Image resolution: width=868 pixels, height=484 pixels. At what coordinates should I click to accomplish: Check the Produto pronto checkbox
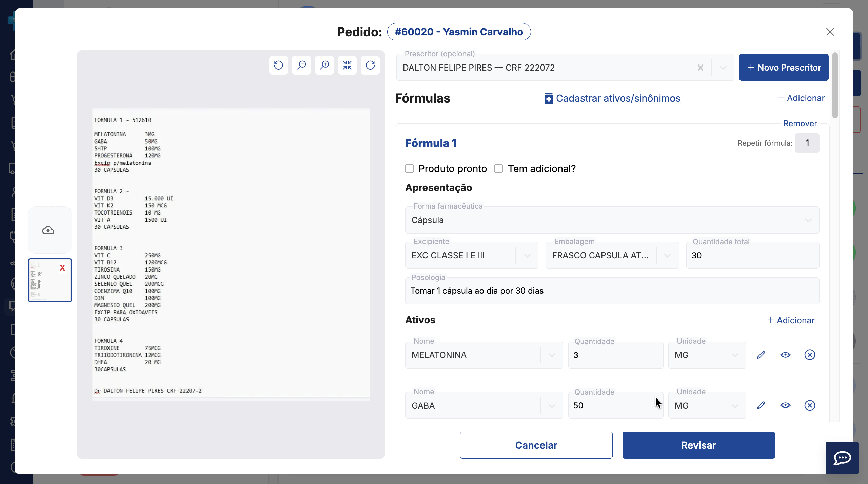pos(409,169)
